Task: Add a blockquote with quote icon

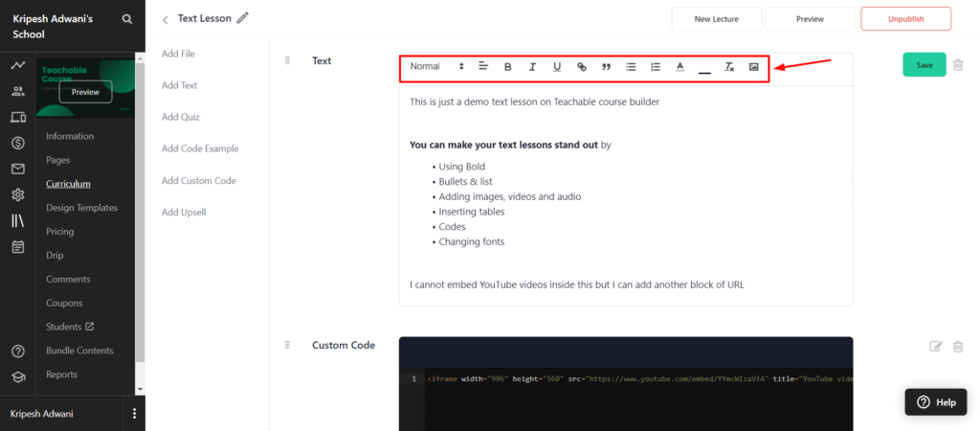Action: coord(606,67)
